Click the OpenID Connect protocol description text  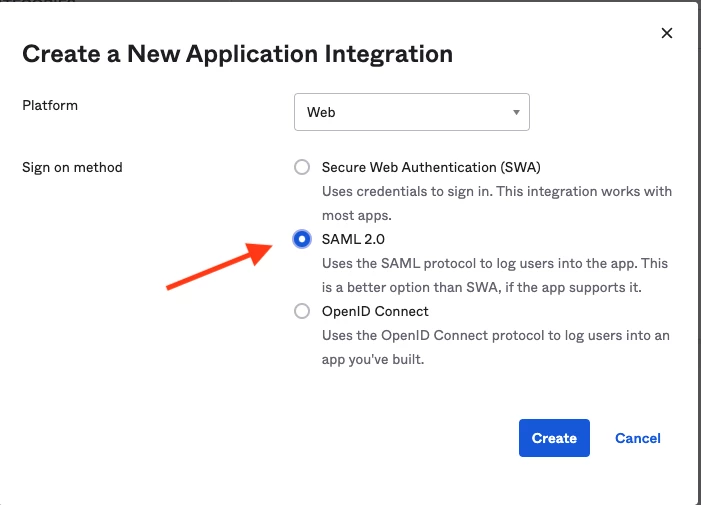[495, 347]
